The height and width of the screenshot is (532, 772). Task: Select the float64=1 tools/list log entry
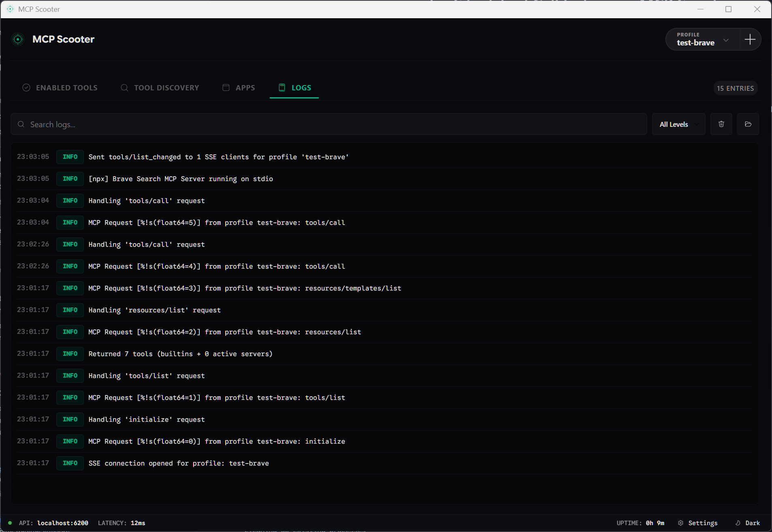coord(384,397)
